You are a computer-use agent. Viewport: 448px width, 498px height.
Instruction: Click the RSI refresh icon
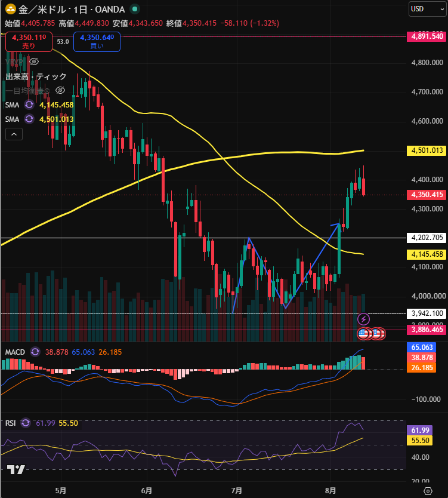tap(26, 423)
